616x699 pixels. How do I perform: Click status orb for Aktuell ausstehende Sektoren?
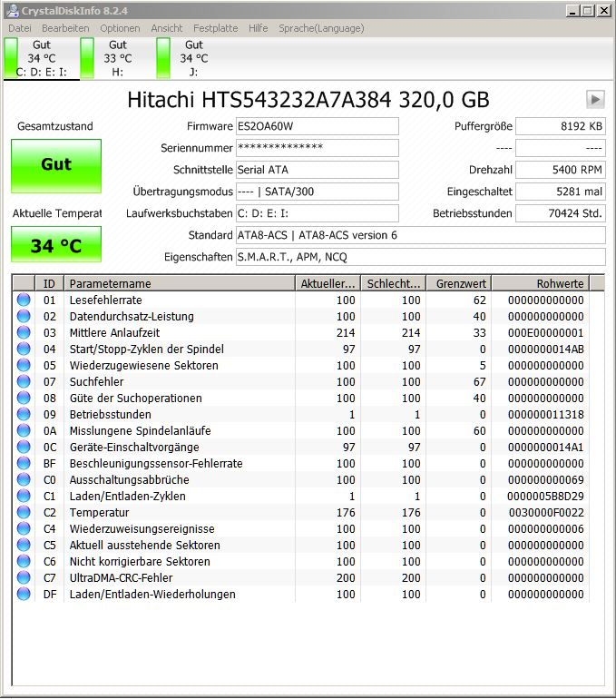pyautogui.click(x=24, y=546)
